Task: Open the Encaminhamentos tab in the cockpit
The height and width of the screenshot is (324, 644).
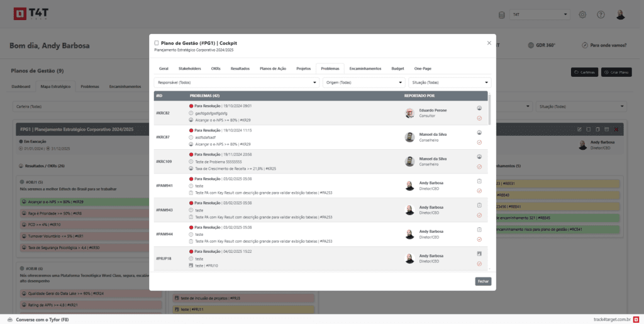Action: pyautogui.click(x=365, y=68)
